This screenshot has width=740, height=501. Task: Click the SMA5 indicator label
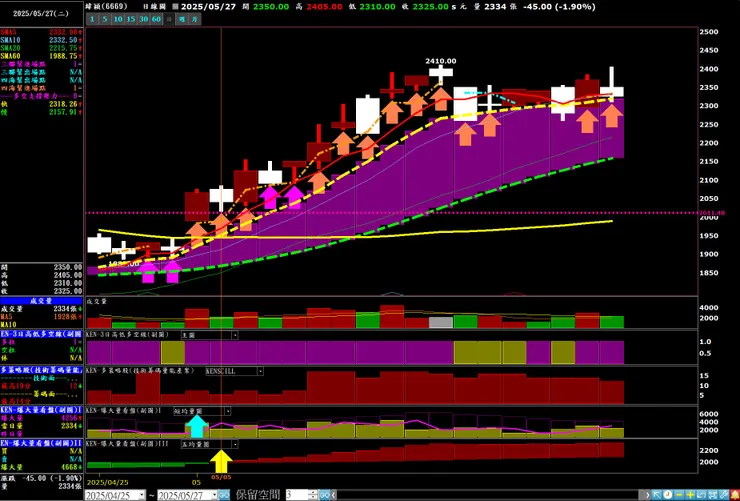point(8,32)
